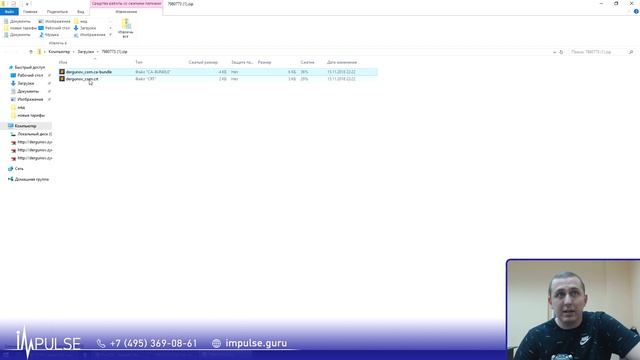Click the dergunov_com.crt file name
The height and width of the screenshot is (360, 640).
82,79
